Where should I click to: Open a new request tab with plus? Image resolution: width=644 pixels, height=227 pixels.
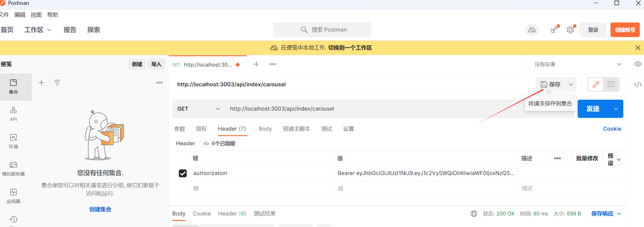click(x=256, y=64)
